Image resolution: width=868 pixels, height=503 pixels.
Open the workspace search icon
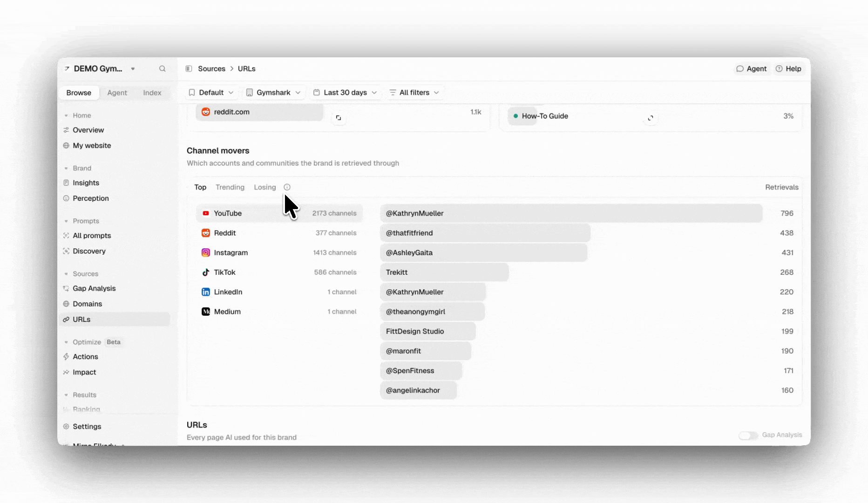coord(162,68)
